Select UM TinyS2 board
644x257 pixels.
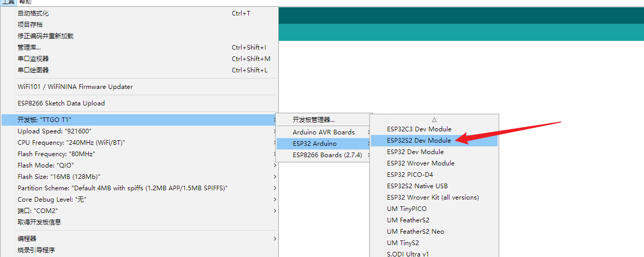tap(435, 243)
